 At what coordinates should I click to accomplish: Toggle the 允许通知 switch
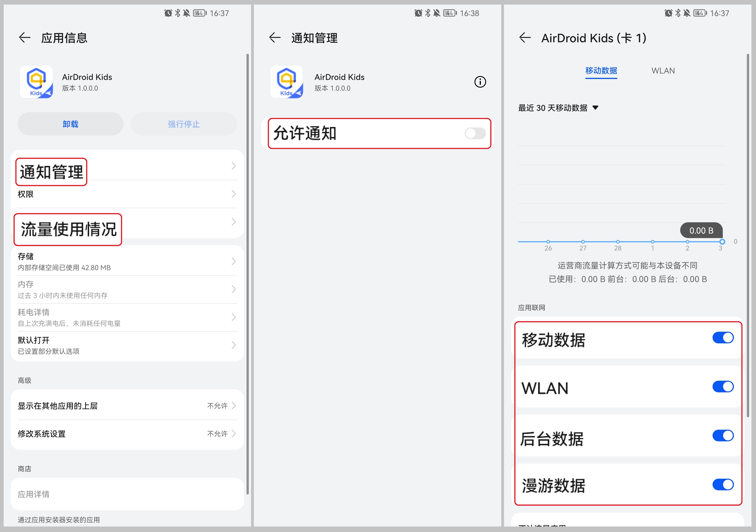475,134
